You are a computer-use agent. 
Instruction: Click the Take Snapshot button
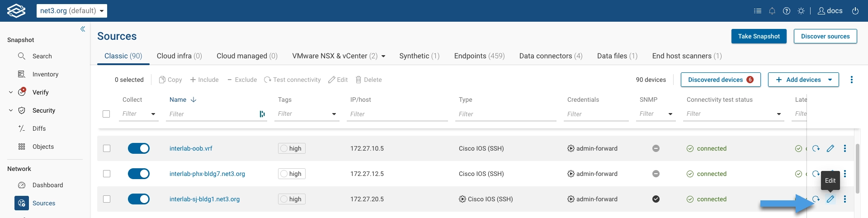759,36
